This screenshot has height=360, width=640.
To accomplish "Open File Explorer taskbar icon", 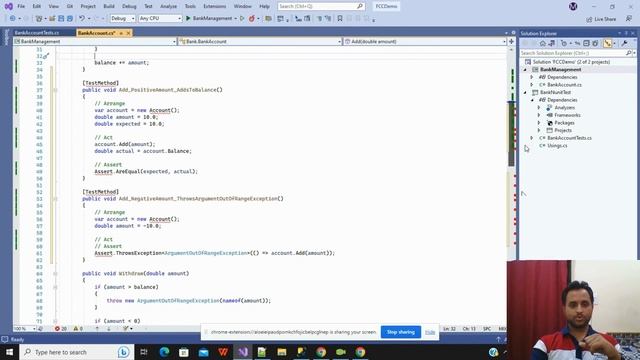I will [x=282, y=352].
